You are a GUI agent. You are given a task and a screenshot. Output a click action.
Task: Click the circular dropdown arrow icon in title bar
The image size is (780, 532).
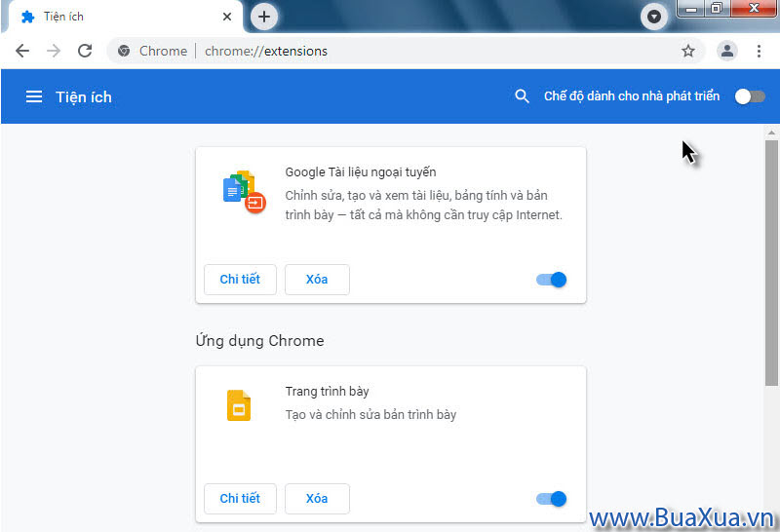tap(653, 17)
